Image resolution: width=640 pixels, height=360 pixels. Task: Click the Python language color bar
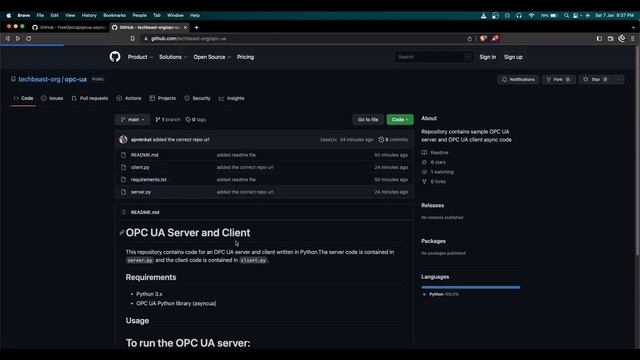(471, 287)
